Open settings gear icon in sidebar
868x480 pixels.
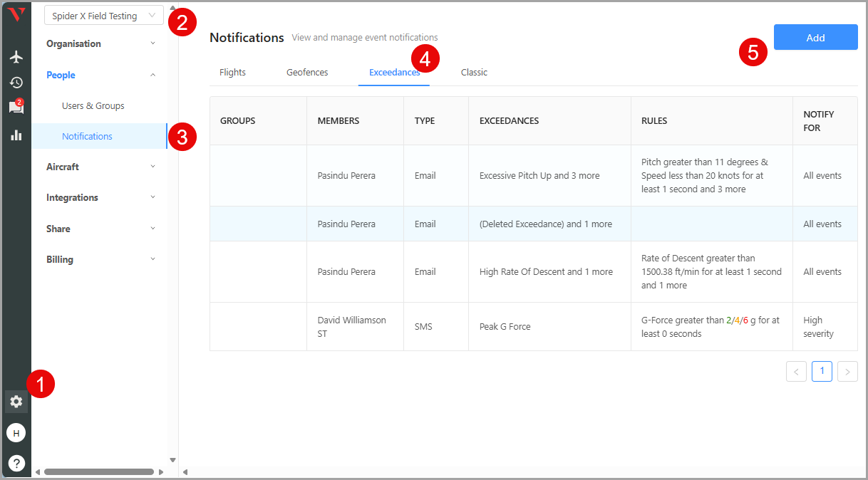click(16, 402)
